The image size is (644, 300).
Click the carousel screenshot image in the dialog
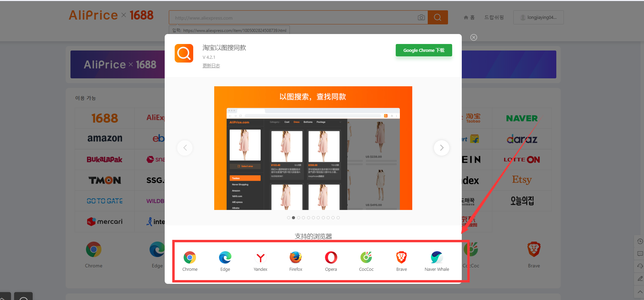pos(313,148)
